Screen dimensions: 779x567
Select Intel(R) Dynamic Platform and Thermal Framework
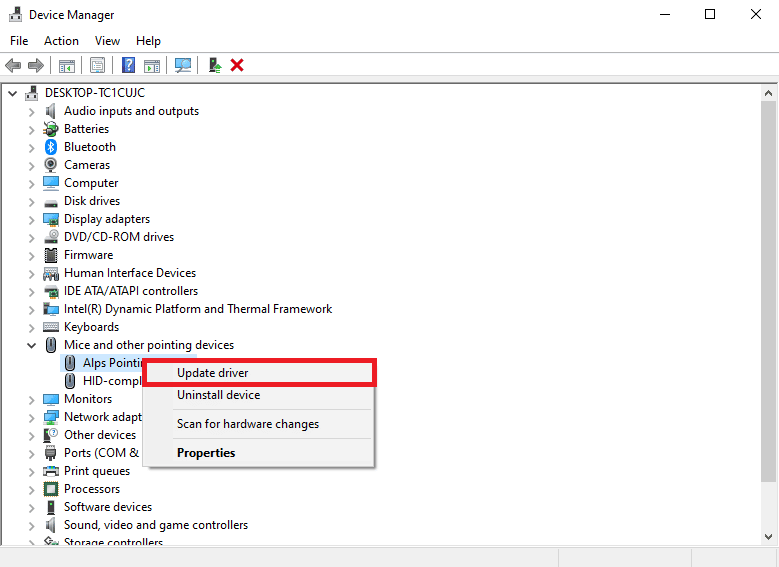(x=198, y=309)
